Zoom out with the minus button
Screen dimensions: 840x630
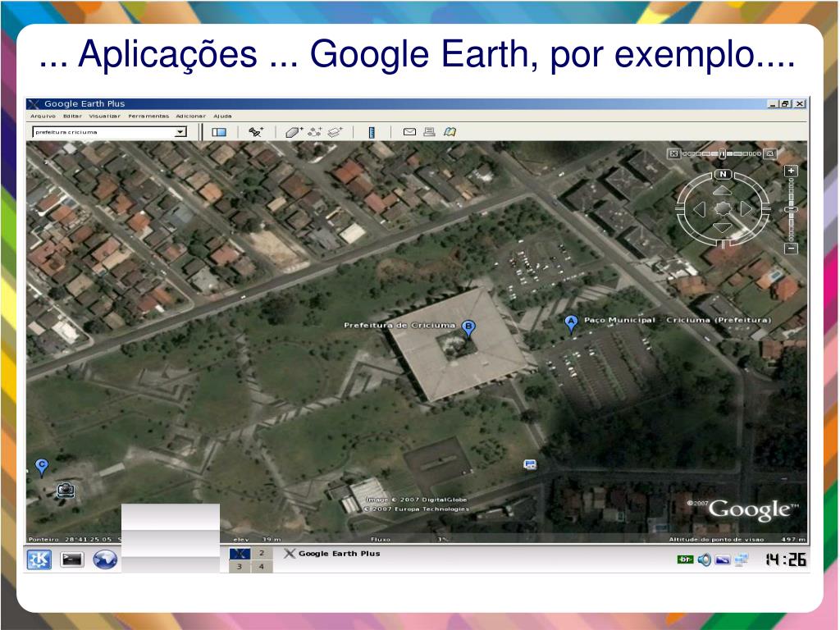[x=791, y=249]
